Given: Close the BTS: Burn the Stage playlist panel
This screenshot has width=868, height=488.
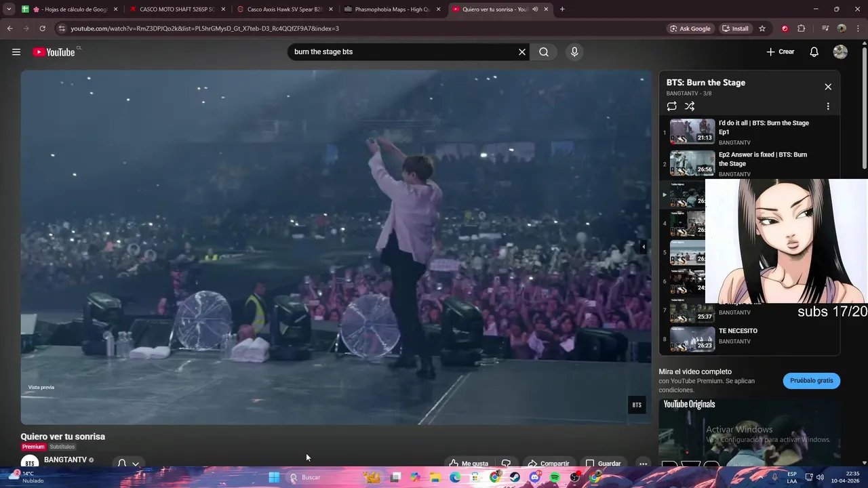Looking at the screenshot, I should coord(828,87).
